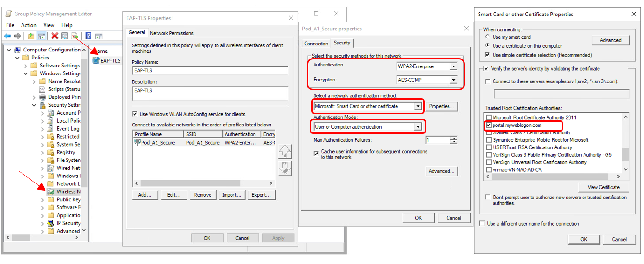The height and width of the screenshot is (264, 644).
Task: Open the Encryption AES-CCMP dropdown
Action: click(x=453, y=80)
